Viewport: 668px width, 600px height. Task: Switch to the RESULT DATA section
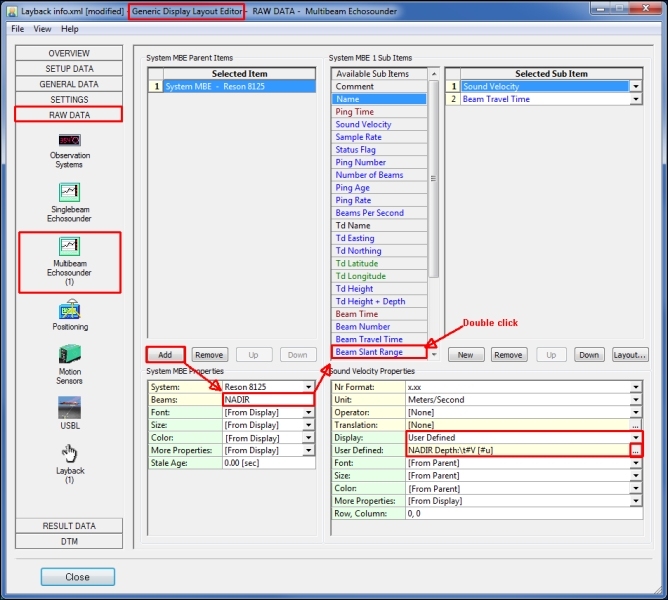[69, 526]
